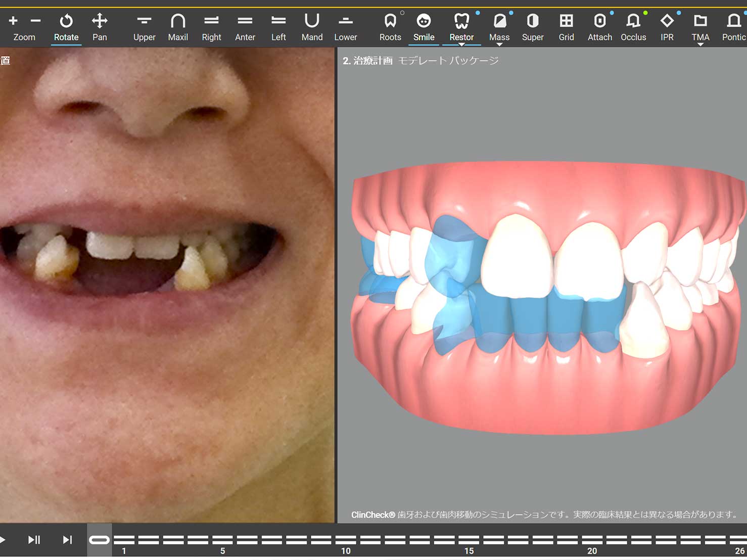Image resolution: width=747 pixels, height=560 pixels.
Task: Toggle the Smile photo view
Action: 424,27
